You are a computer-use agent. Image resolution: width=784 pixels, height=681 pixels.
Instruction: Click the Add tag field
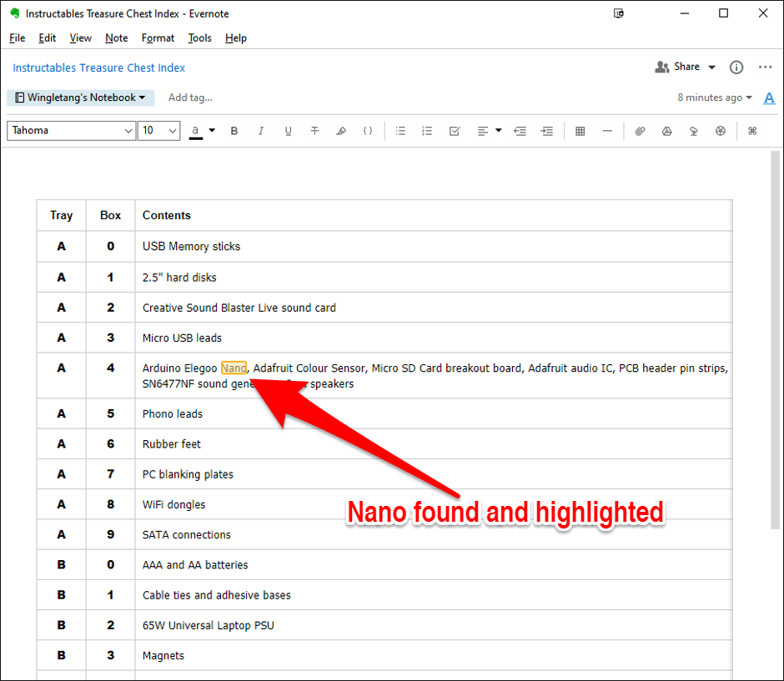(x=190, y=98)
